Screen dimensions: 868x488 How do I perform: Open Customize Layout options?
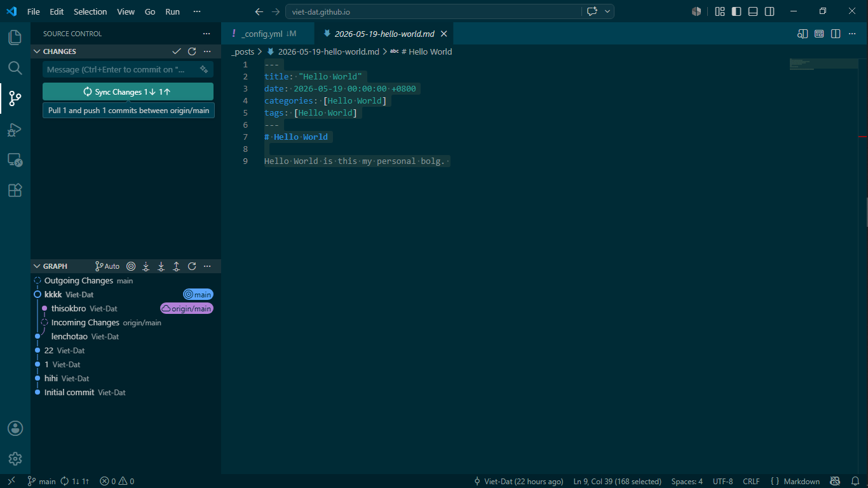(x=720, y=11)
